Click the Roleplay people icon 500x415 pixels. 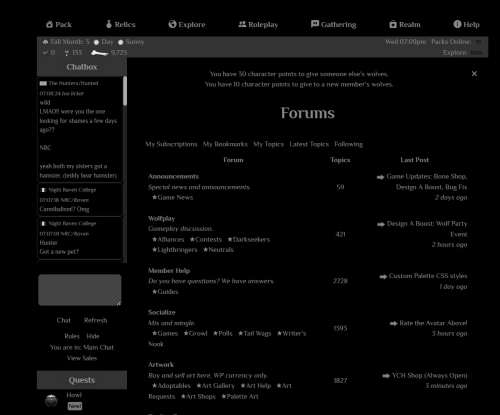(x=242, y=24)
